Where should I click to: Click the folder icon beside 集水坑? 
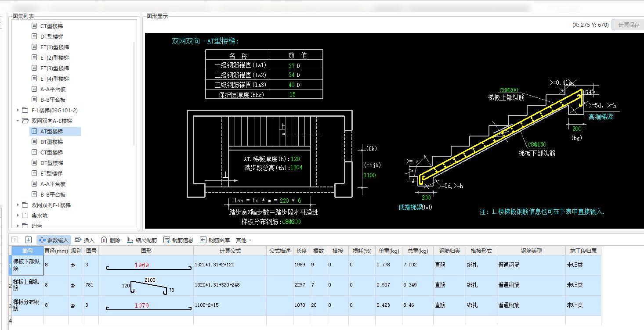(x=25, y=215)
